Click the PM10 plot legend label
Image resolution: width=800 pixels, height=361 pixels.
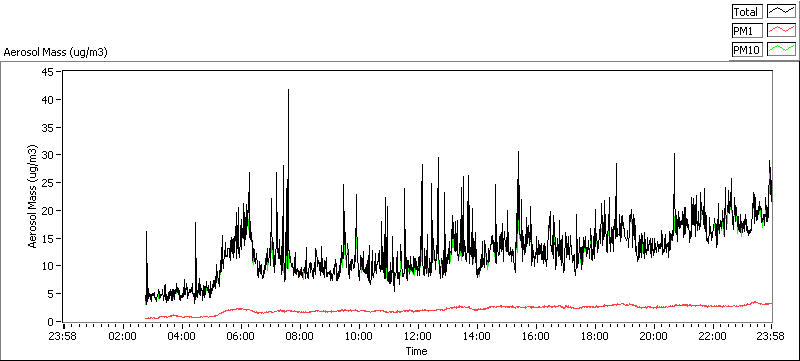pos(747,49)
